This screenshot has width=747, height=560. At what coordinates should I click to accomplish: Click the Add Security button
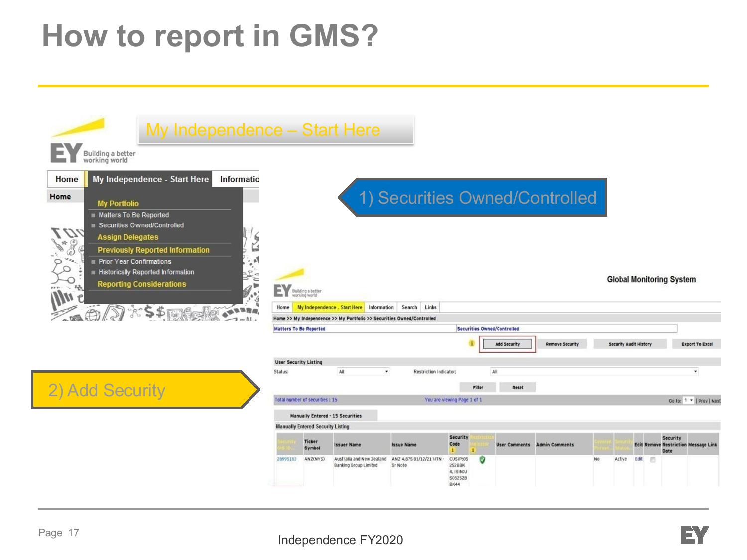(x=507, y=344)
